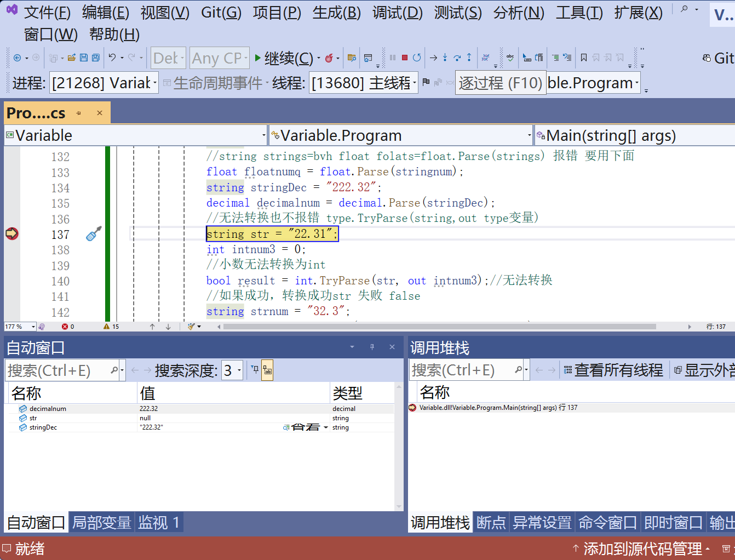Viewport: 735px width, 560px height.
Task: Toggle a bookmark with the bookmark icon
Action: coord(584,57)
